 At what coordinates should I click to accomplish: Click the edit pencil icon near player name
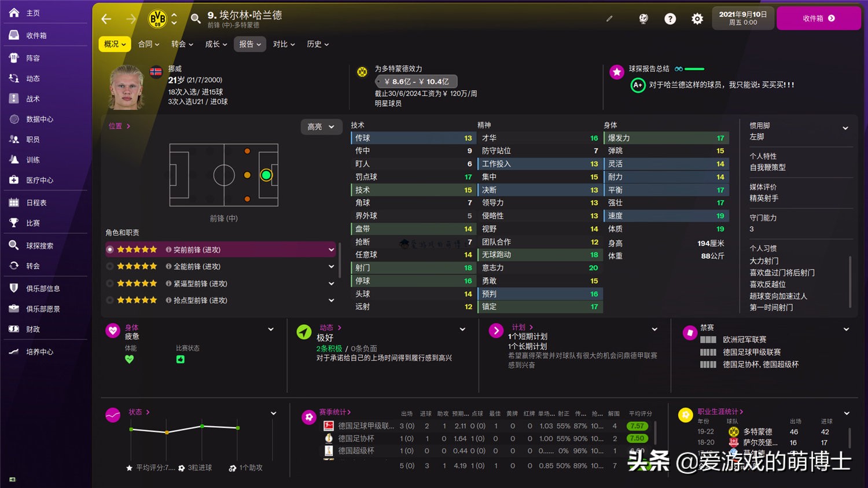(609, 19)
